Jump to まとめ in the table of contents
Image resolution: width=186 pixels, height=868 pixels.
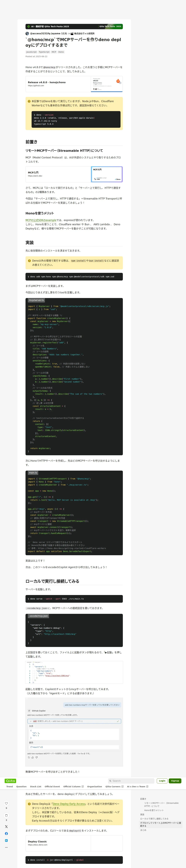[x=143, y=830]
